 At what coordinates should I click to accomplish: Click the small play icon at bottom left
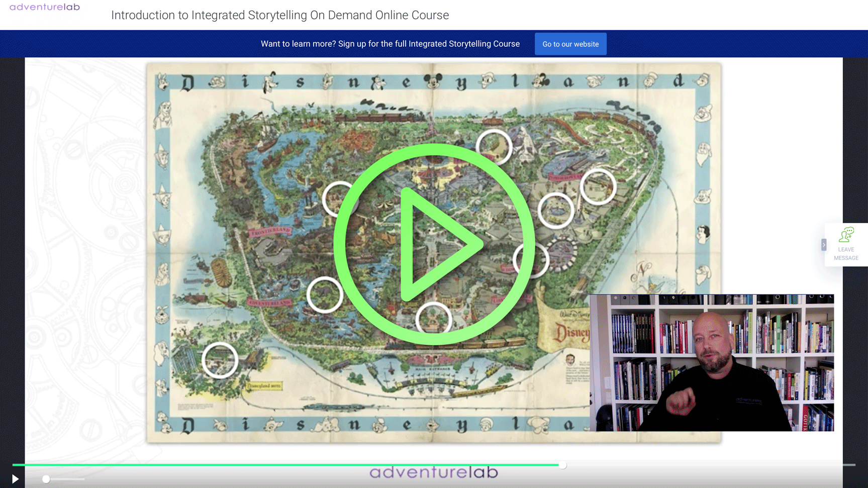click(15, 479)
